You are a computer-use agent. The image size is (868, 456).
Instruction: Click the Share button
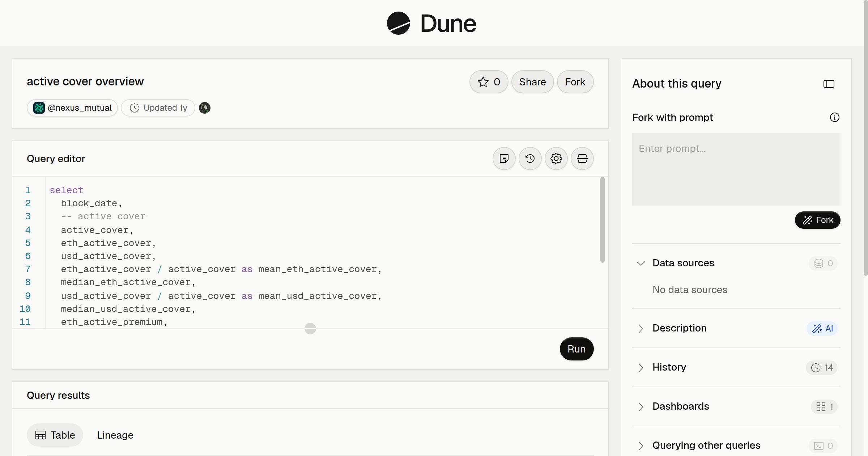(x=532, y=82)
